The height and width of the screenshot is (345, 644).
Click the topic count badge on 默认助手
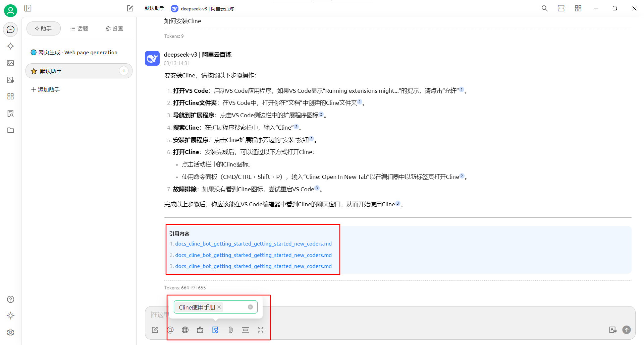(124, 71)
